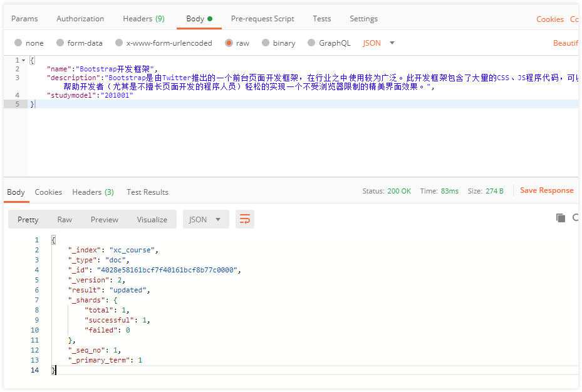Viewport: 582px width, 392px height.
Task: Click the "_version" key in response
Action: [x=89, y=280]
